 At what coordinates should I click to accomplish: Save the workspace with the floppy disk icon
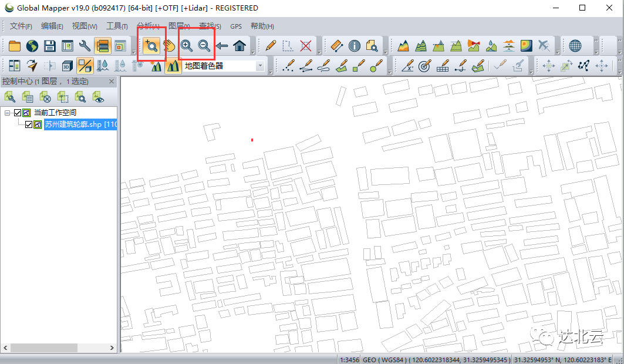click(50, 46)
